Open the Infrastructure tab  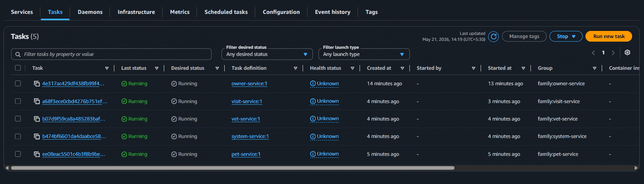136,12
